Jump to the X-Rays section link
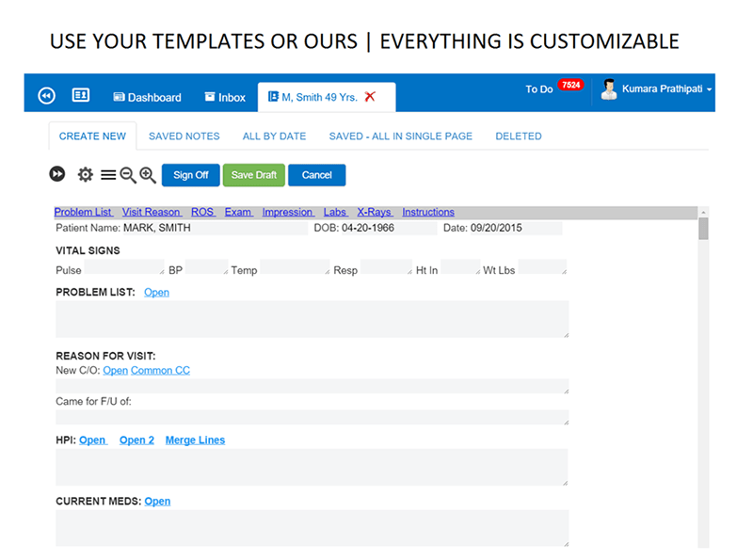The image size is (753, 560). coord(375,213)
